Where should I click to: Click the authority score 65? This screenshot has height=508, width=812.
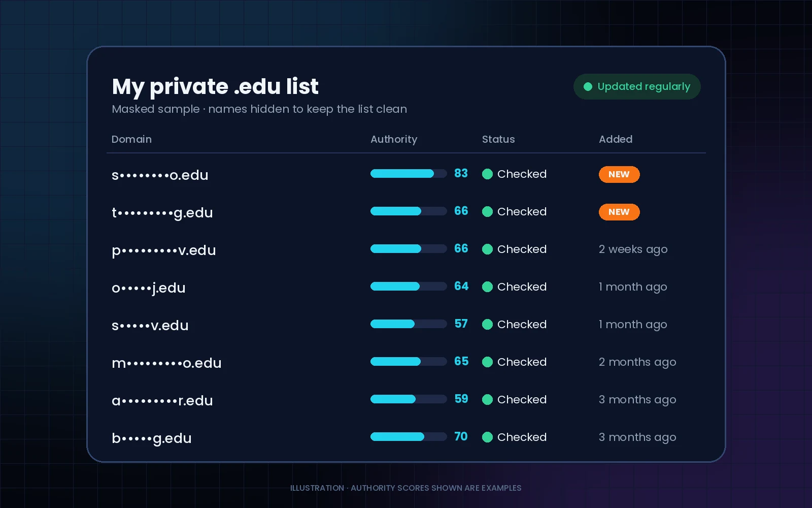pos(461,362)
